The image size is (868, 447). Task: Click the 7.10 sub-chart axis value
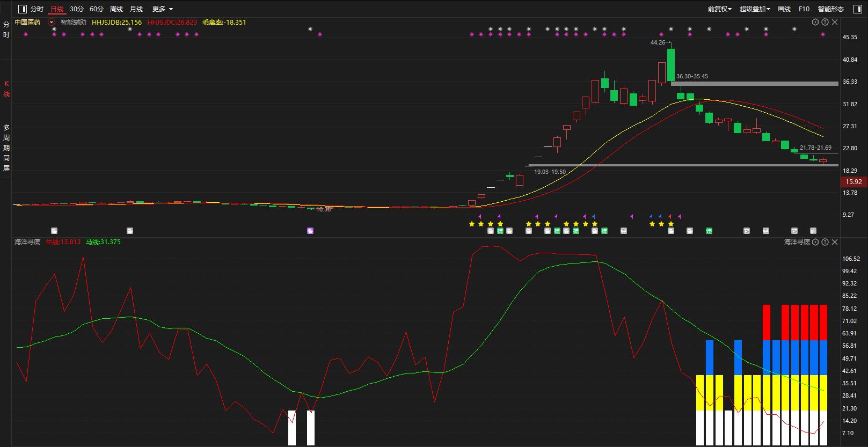coord(848,433)
